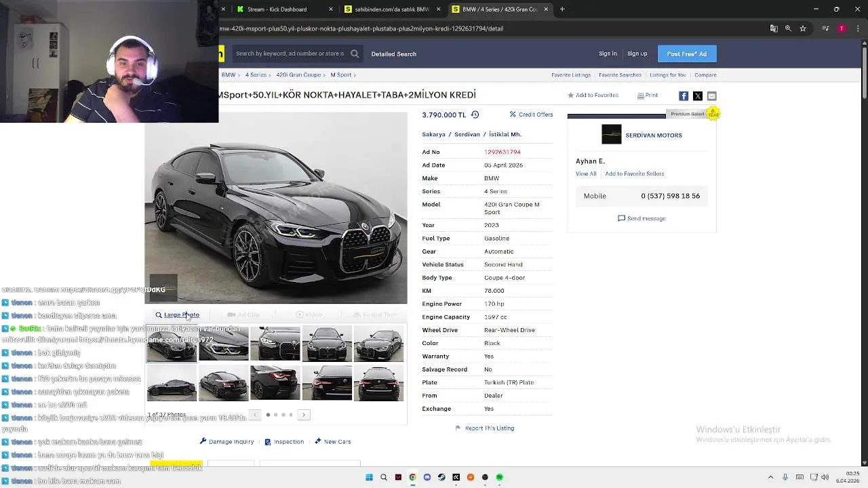The height and width of the screenshot is (488, 868).
Task: Open Compare menu item
Action: click(705, 75)
